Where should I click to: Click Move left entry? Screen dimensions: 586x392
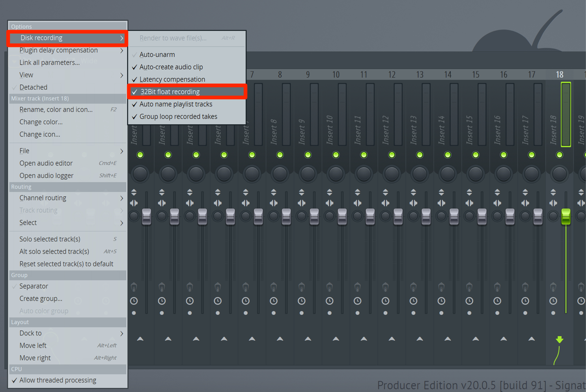(67, 345)
